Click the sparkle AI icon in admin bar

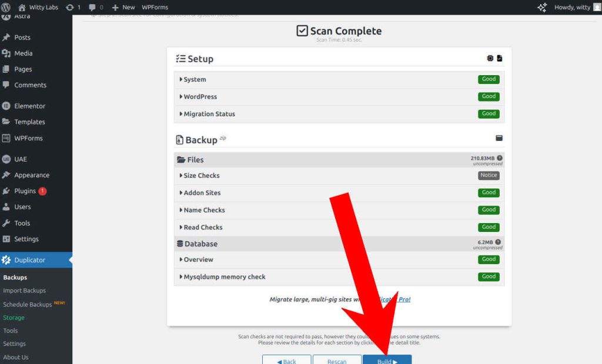(541, 7)
